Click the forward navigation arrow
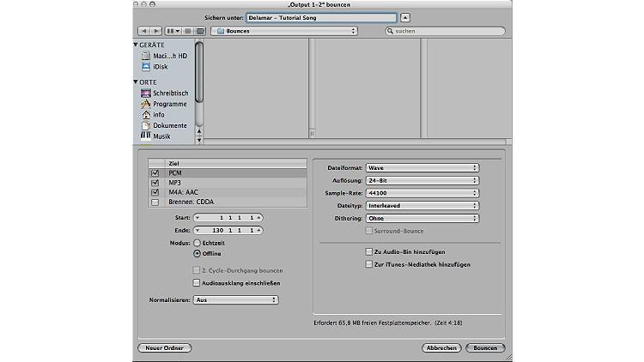Image resolution: width=644 pixels, height=362 pixels. [156, 31]
